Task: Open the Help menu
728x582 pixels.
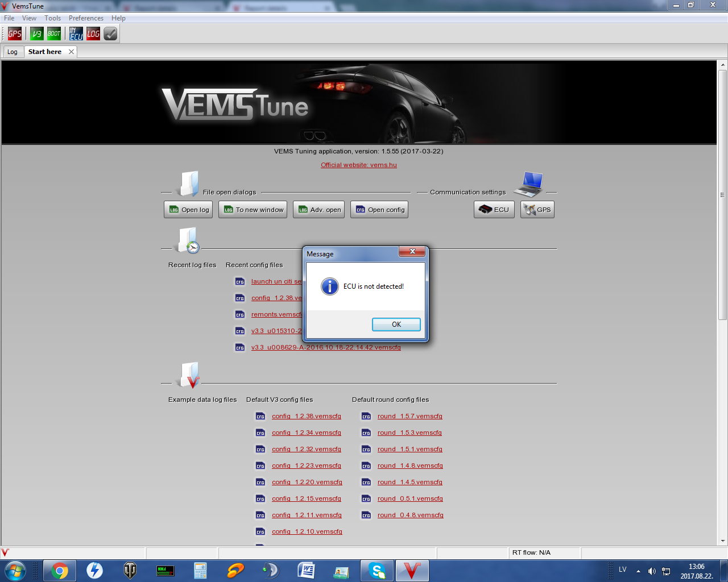Action: 118,18
